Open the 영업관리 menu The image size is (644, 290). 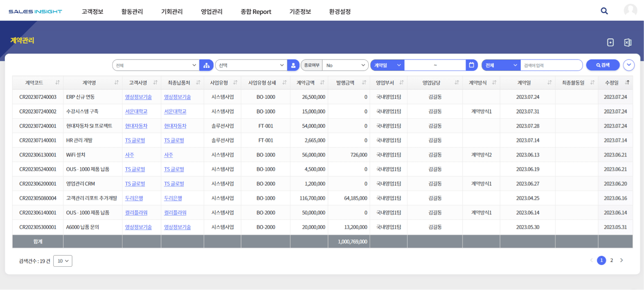coord(212,12)
